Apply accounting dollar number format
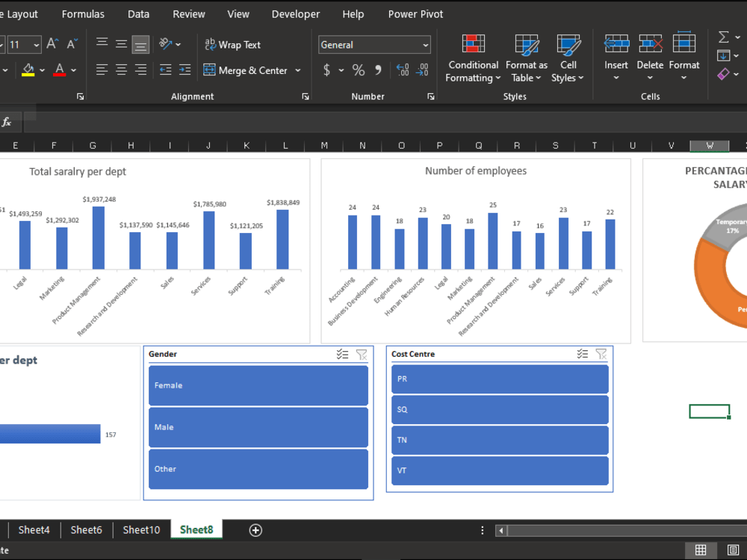 pos(327,70)
